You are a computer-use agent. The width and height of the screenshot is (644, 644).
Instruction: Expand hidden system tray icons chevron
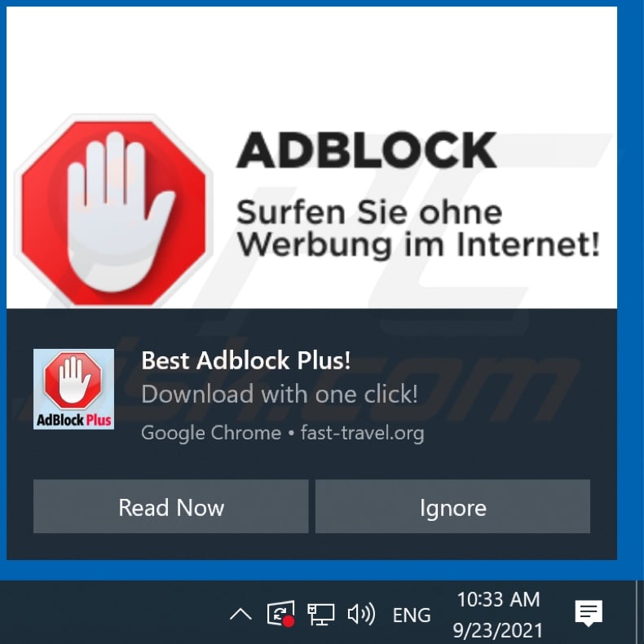coord(240,614)
